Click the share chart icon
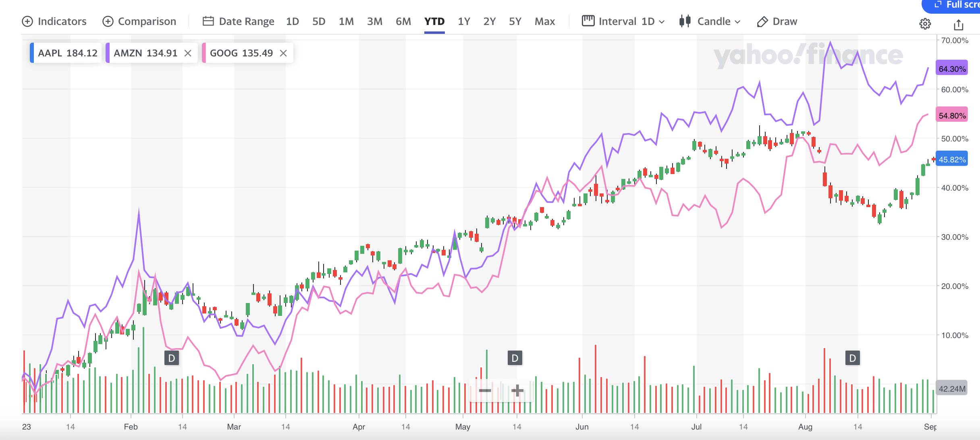The image size is (980, 440). 959,25
